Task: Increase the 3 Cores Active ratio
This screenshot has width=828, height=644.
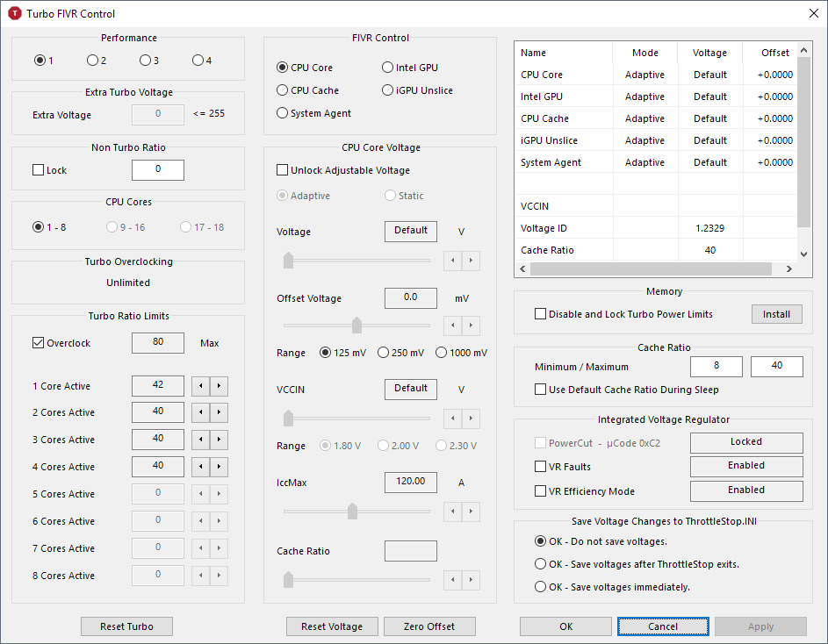Action: (219, 440)
